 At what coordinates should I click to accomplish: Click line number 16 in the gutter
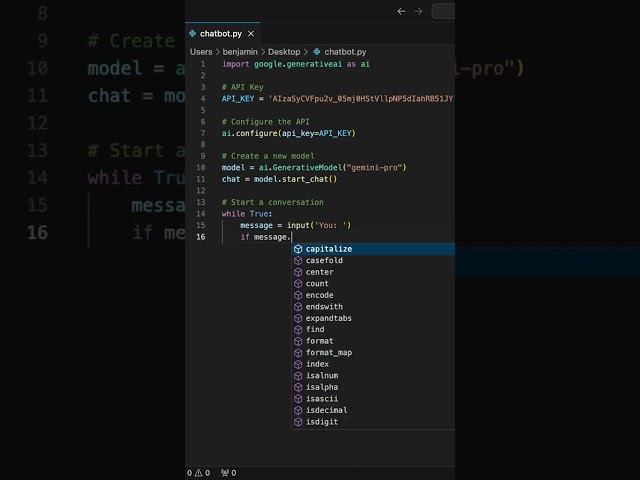point(201,237)
